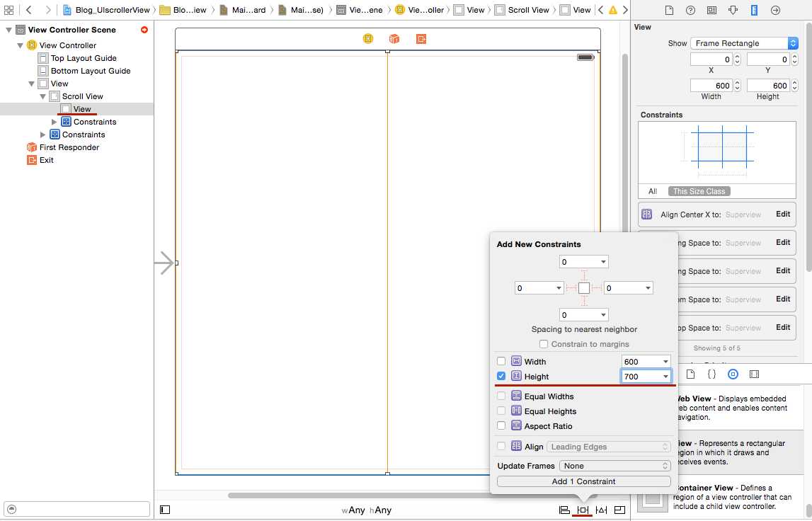Show the Object library
The height and width of the screenshot is (521, 812).
[733, 374]
